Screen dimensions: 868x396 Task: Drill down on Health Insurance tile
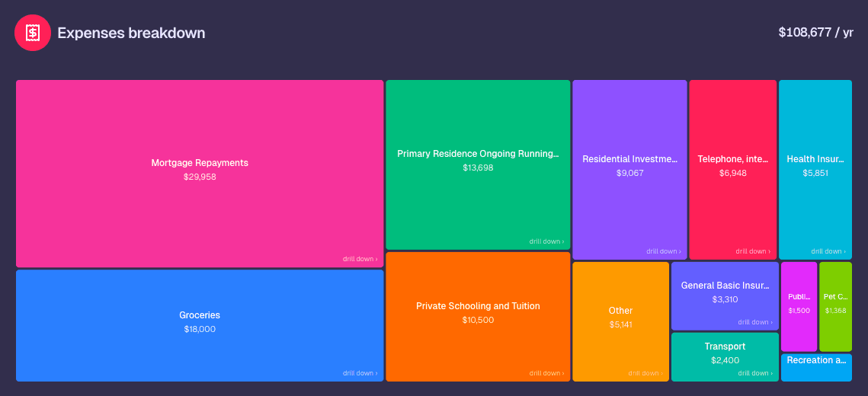828,251
